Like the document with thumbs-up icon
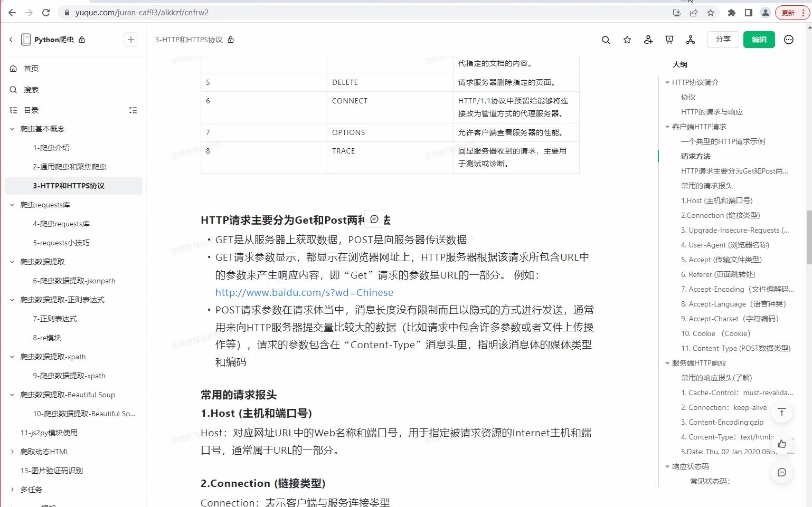This screenshot has width=812, height=507. pyautogui.click(x=782, y=444)
